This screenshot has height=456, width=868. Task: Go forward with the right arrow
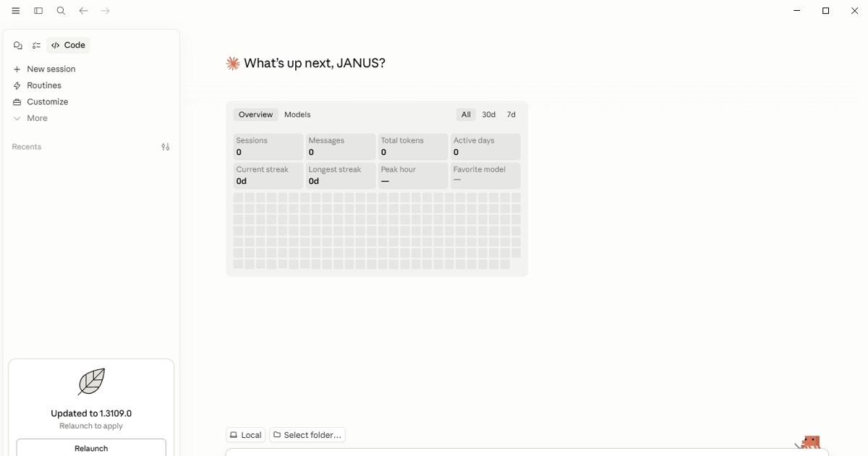[106, 11]
